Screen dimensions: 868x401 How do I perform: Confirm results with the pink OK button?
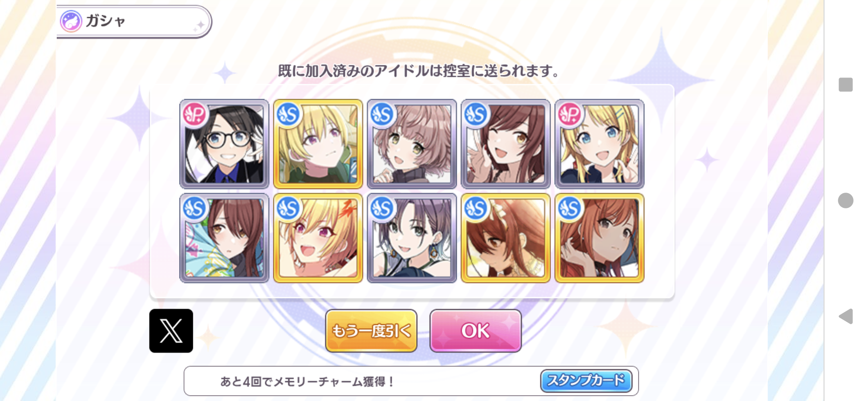pyautogui.click(x=475, y=331)
